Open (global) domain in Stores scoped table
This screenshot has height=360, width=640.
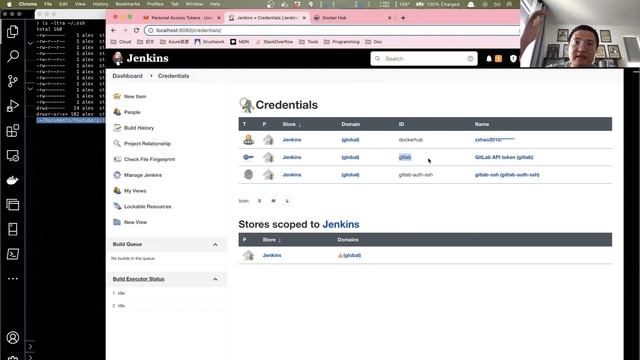click(x=351, y=256)
